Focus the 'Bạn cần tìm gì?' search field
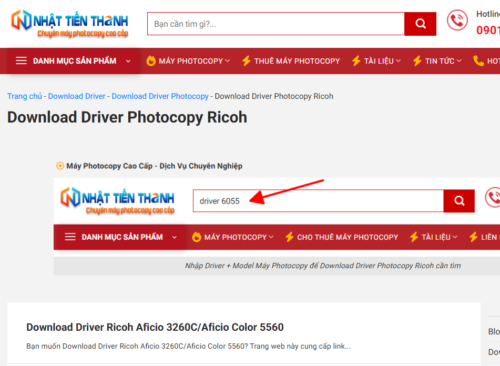 [276, 24]
